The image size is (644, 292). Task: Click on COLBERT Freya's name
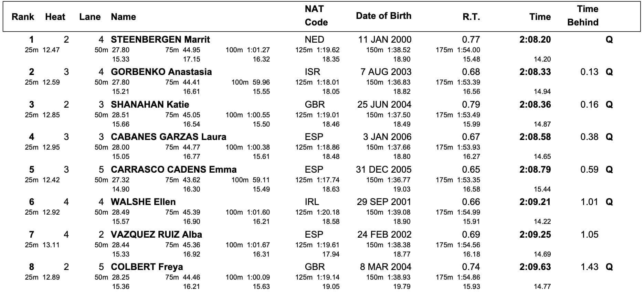coord(147,267)
